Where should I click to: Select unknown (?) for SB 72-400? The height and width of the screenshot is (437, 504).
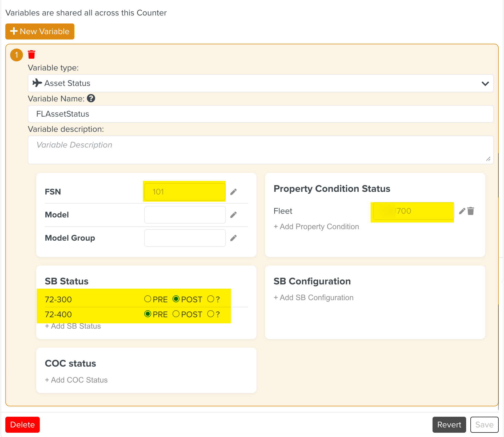[x=211, y=314]
